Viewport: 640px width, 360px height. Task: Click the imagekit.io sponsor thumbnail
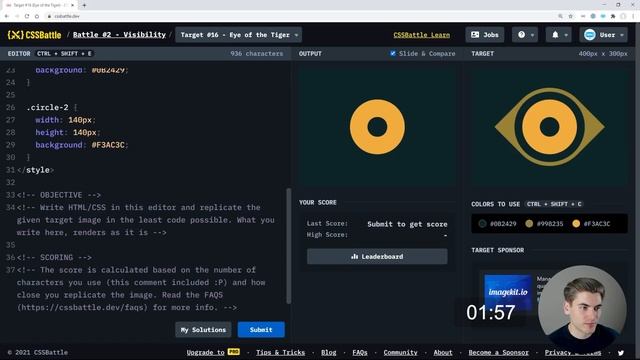click(x=508, y=293)
